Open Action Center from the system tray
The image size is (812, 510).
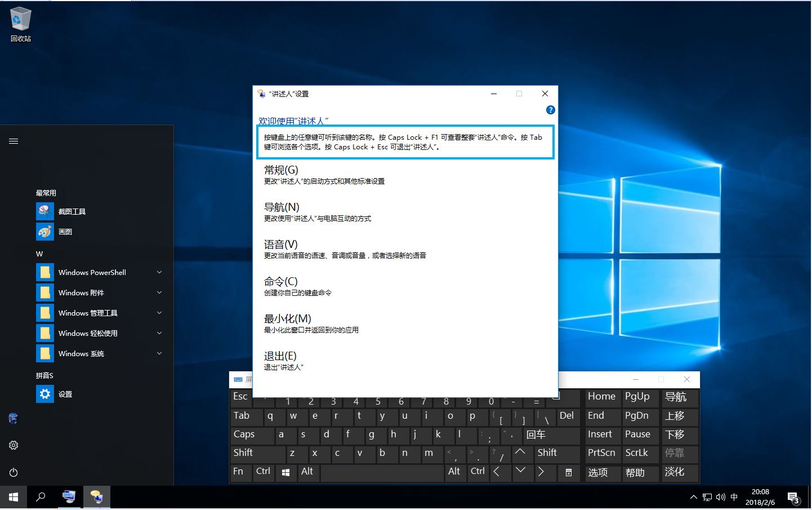(795, 496)
